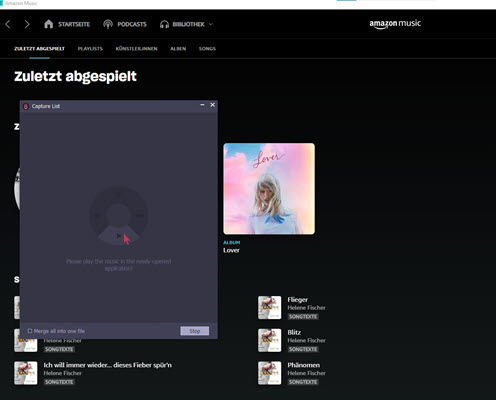496x400 pixels.
Task: Open Helene Fischer artist under Phänomen
Action: (x=306, y=373)
